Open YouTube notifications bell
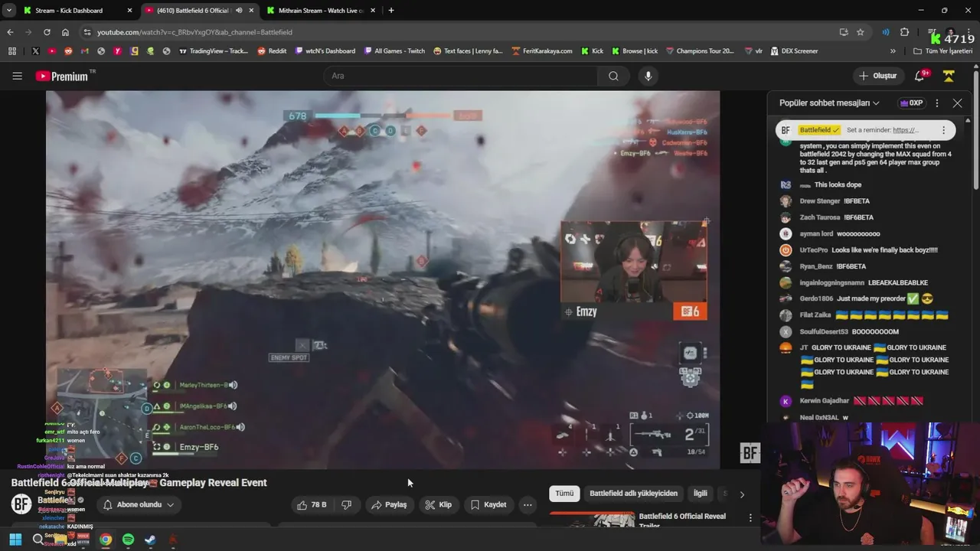 (x=920, y=76)
